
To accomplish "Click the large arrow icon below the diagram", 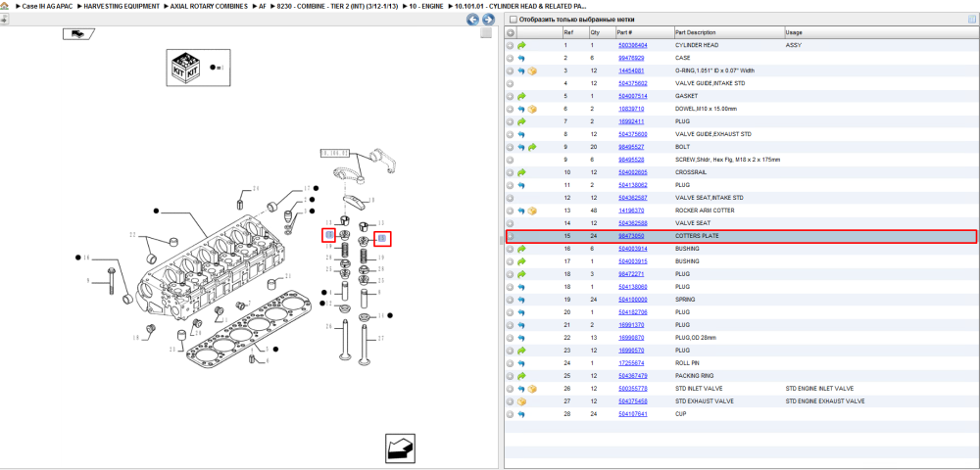I will pyautogui.click(x=400, y=446).
